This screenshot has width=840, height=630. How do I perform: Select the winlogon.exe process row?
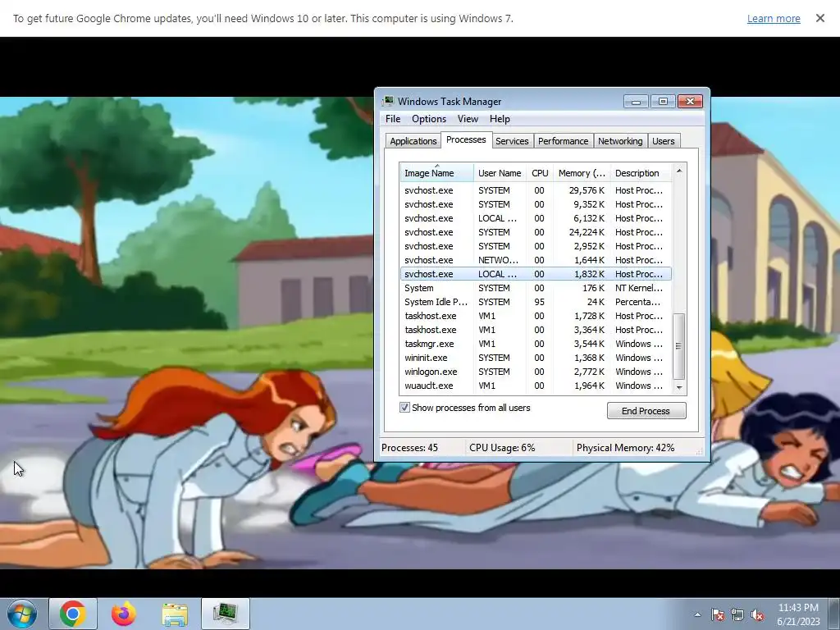(x=536, y=372)
